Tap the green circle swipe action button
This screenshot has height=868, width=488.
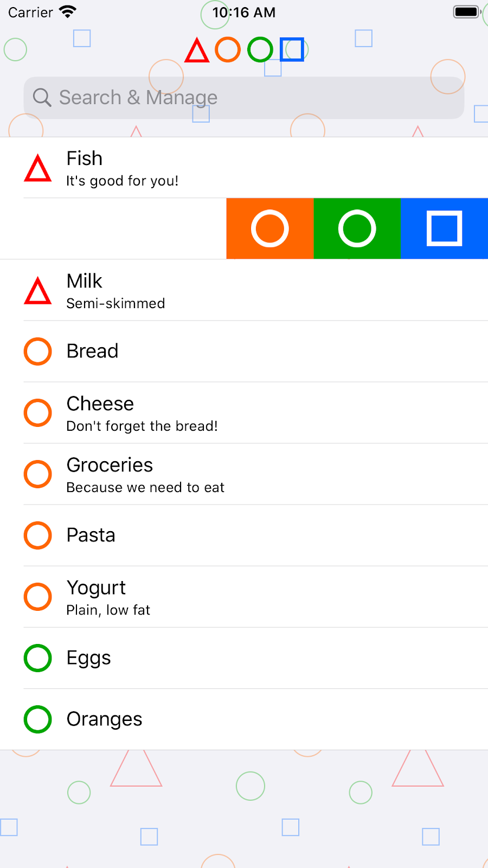357,228
